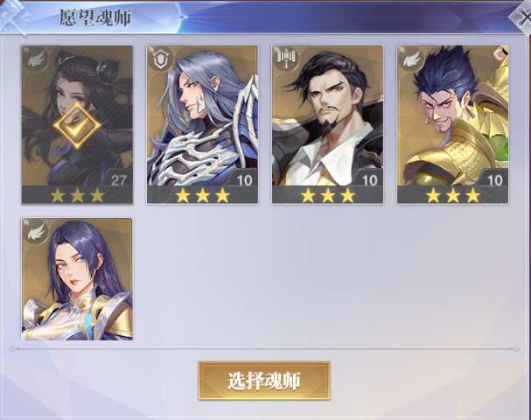531x420 pixels.
Task: Click the wing icon on golden armor card
Action: pos(412,59)
